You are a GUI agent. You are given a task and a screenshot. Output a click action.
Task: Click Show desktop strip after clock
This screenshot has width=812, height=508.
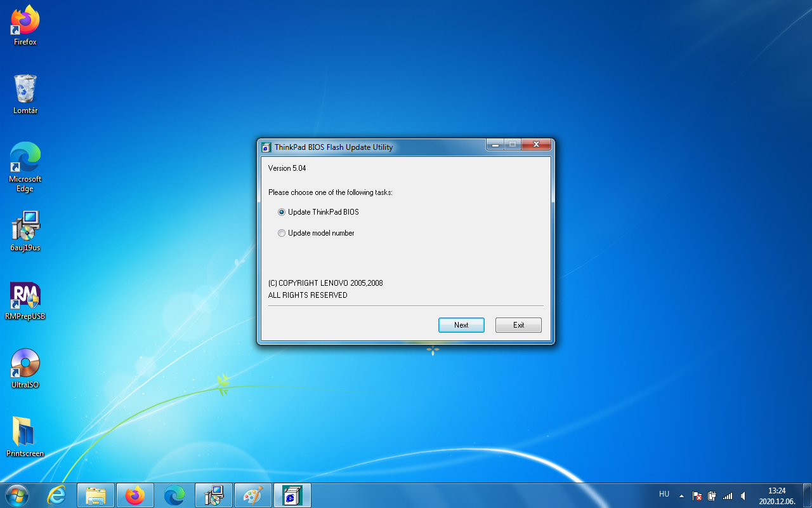[807, 495]
